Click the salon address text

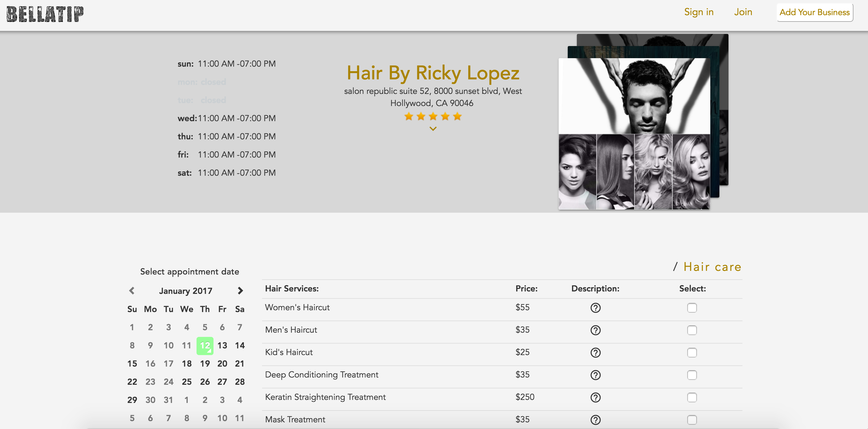tap(433, 97)
